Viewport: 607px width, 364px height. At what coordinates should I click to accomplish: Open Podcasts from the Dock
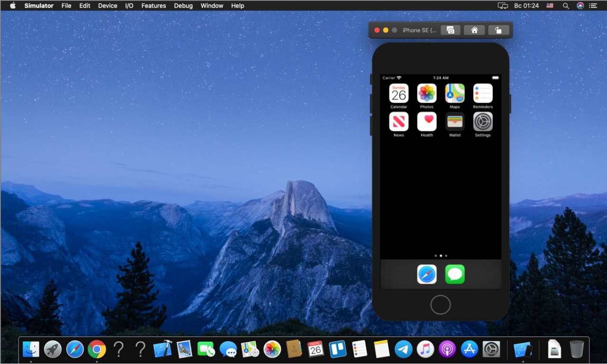click(x=447, y=350)
